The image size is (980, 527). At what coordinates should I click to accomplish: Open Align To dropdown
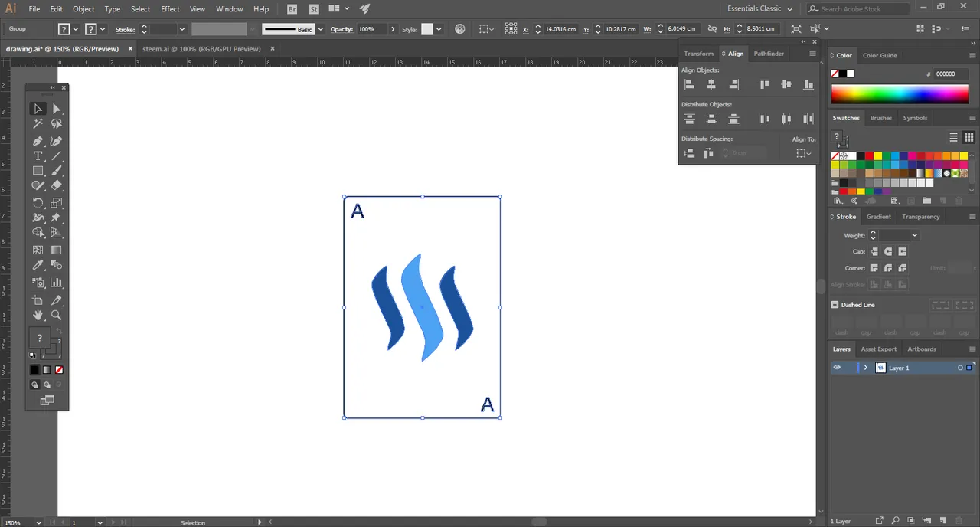(x=803, y=153)
